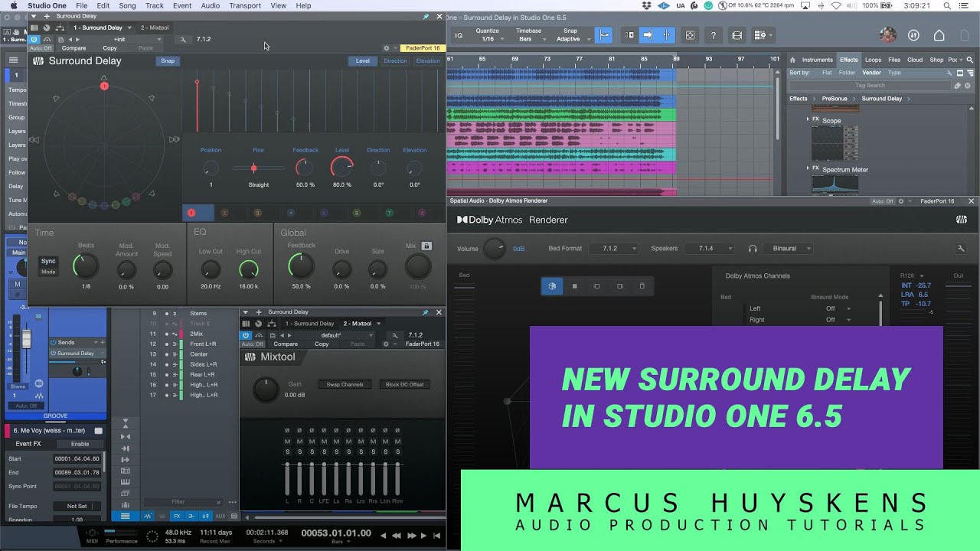
Task: Toggle the snap-to-grid toolbar icon
Action: tap(604, 35)
